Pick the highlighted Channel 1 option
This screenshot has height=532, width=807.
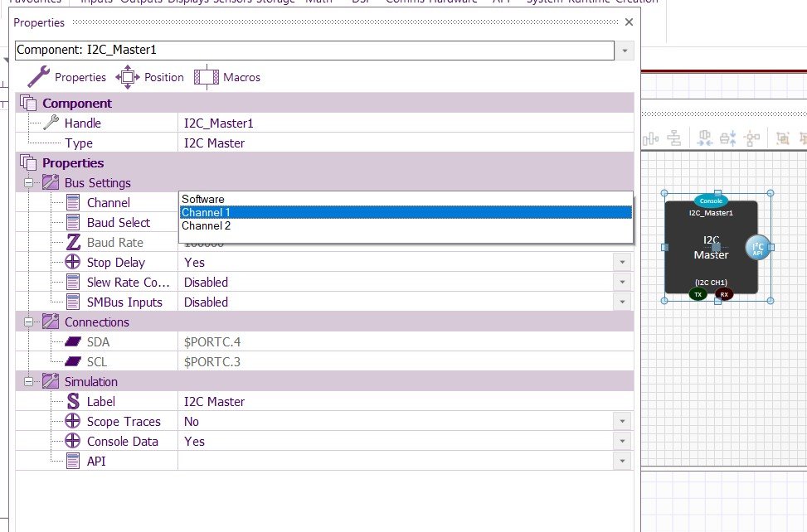click(x=207, y=212)
